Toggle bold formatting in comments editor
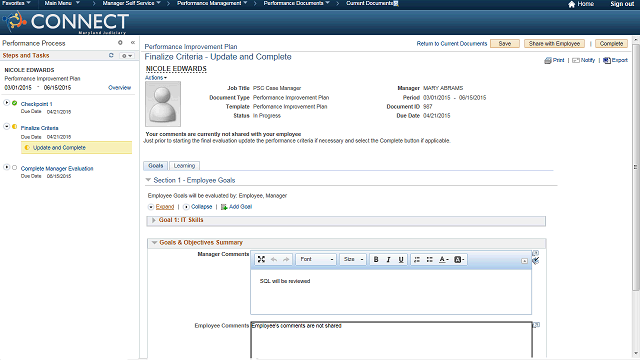 [x=376, y=259]
